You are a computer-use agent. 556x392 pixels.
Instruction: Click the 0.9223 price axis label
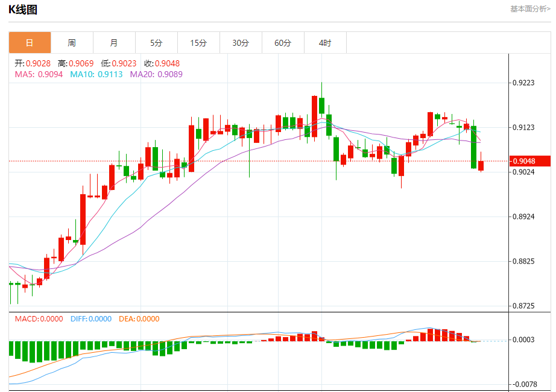[x=523, y=83]
